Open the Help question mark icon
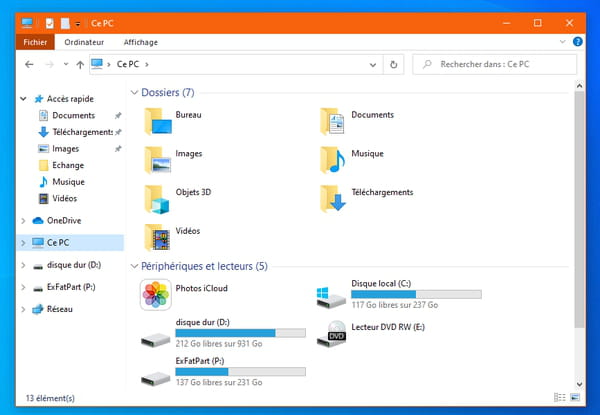This screenshot has height=415, width=600. click(x=577, y=42)
